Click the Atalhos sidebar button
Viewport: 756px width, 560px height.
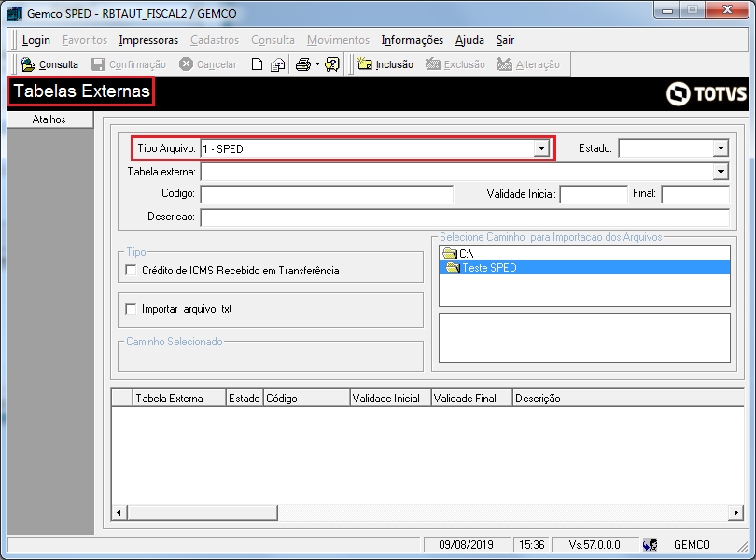pyautogui.click(x=50, y=119)
